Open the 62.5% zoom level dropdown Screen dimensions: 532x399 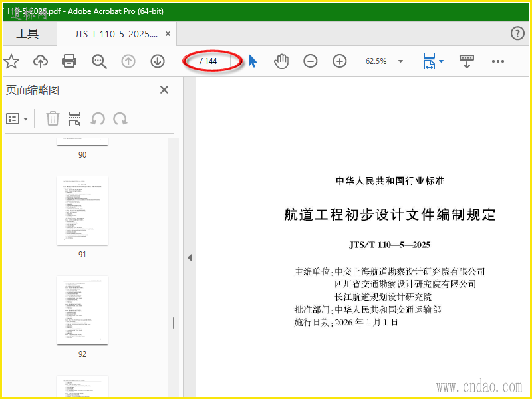point(401,61)
